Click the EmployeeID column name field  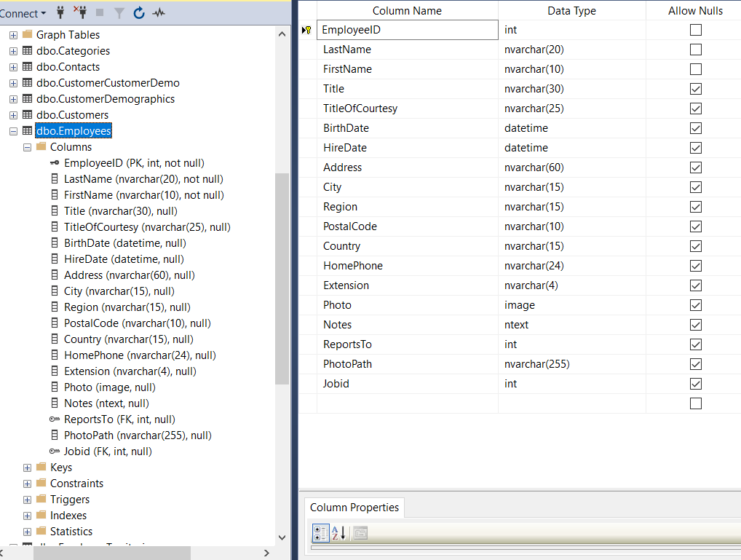point(408,30)
